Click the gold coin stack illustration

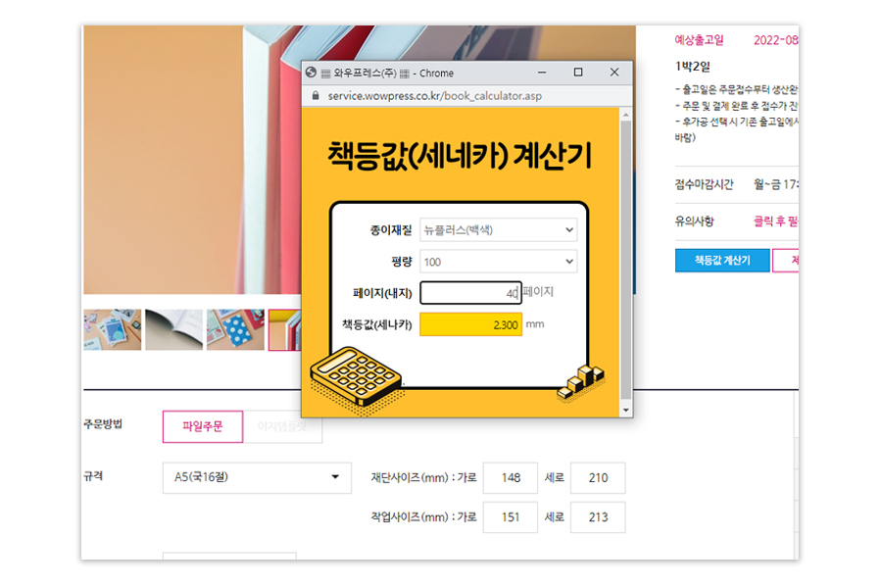tap(580, 382)
